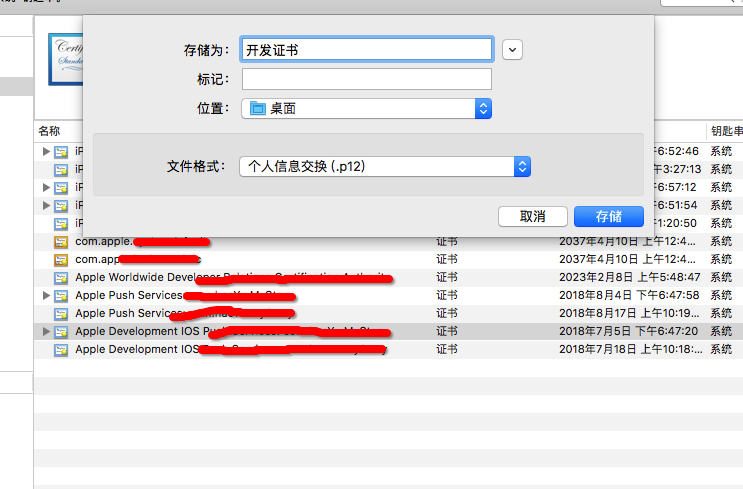Click the certificate thumbnail in preview pane
Screen dimensions: 743x489
point(66,59)
